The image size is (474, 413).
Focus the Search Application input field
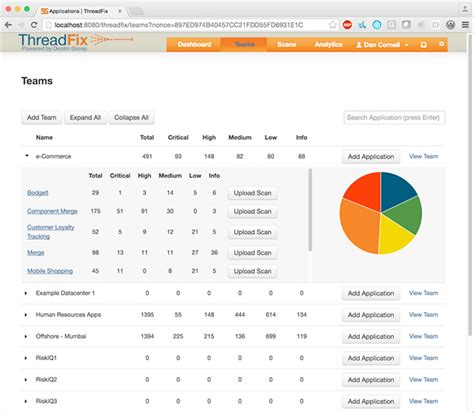394,118
